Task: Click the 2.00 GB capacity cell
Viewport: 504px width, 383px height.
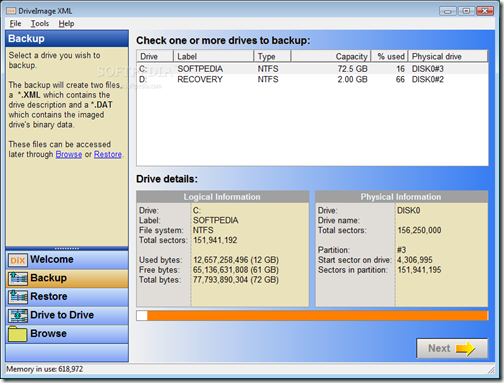Action: 352,79
